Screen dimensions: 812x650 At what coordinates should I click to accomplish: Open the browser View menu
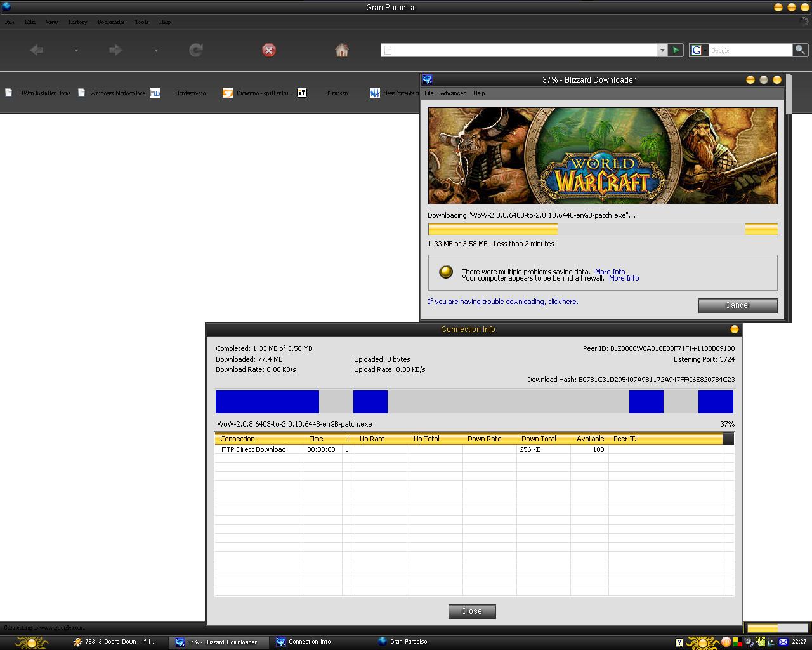[52, 22]
